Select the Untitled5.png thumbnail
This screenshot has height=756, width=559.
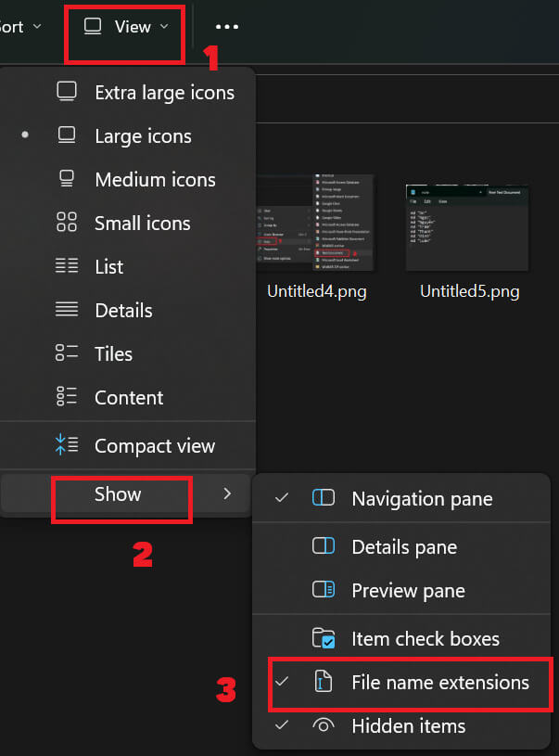coord(466,225)
